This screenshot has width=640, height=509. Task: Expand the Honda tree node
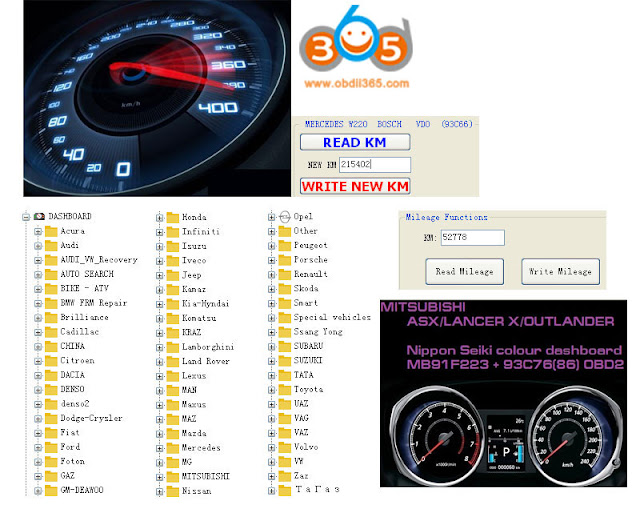pos(160,218)
